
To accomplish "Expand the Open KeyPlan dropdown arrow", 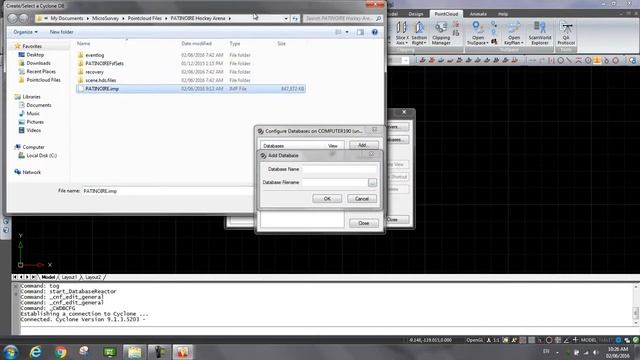I will (522, 43).
